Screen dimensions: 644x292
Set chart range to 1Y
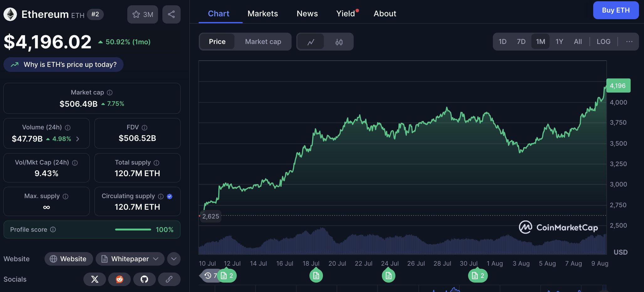click(559, 41)
